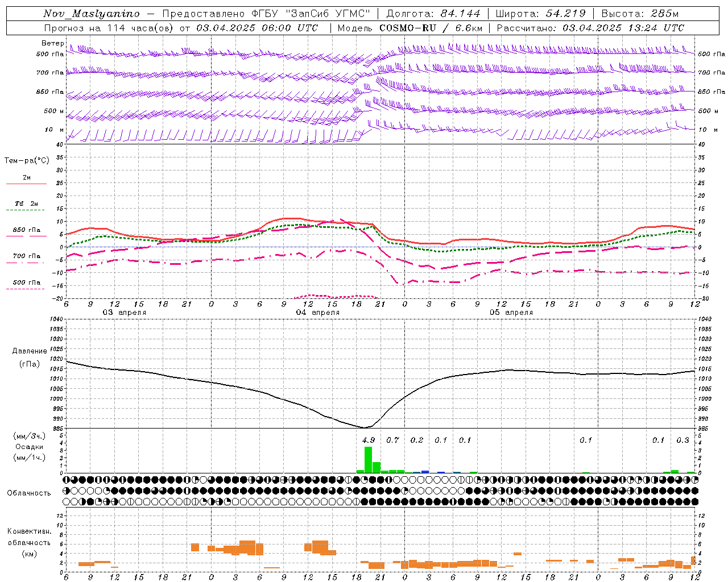Click the 'Облачность' cloud cover label
Screen dimensions: 728x582
(29, 493)
